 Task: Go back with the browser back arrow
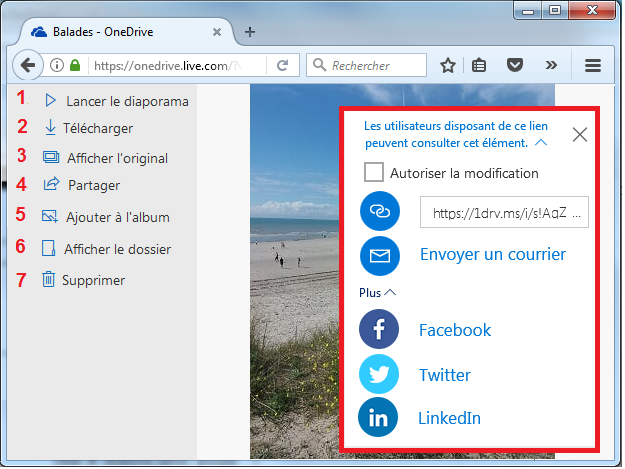pyautogui.click(x=28, y=65)
